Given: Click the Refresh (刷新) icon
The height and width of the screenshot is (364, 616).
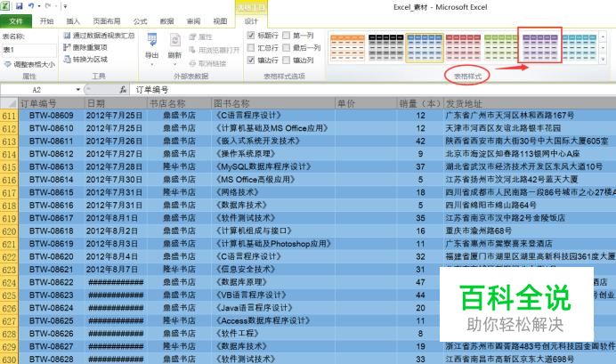Looking at the screenshot, I should (174, 40).
